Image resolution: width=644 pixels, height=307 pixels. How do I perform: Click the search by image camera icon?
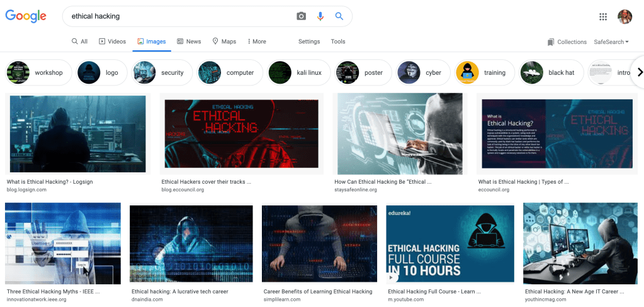tap(301, 16)
